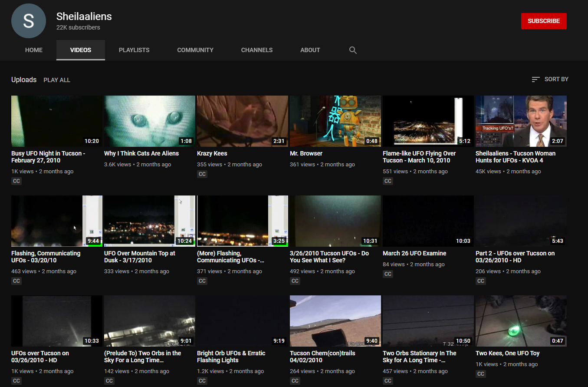Open the green UFO toy thumbnail

[521, 321]
